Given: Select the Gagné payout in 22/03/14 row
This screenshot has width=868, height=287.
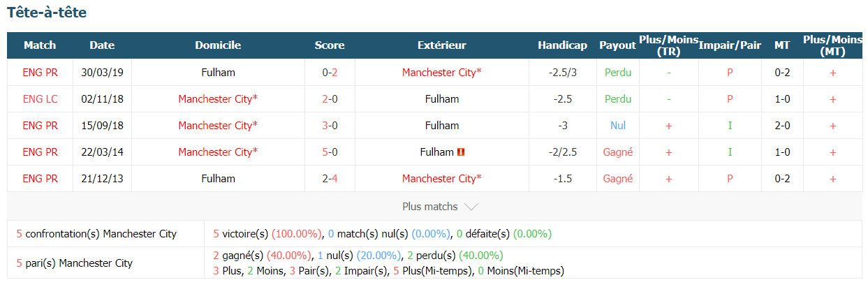Looking at the screenshot, I should [x=618, y=152].
